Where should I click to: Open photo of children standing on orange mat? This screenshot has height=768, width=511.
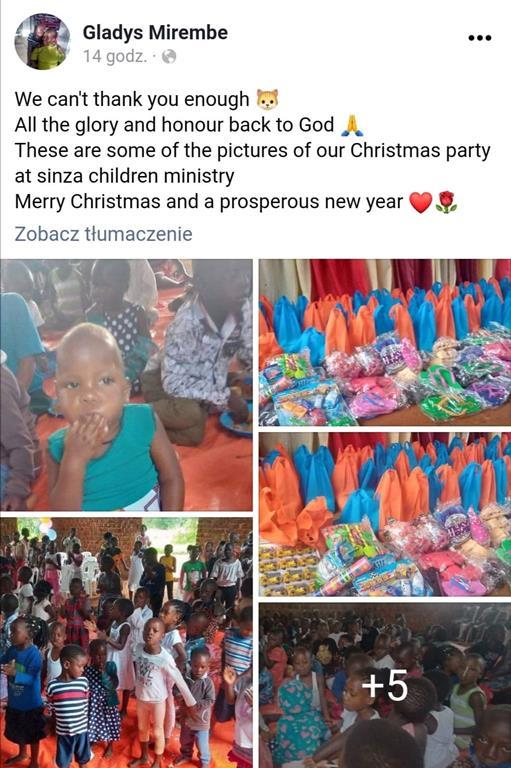pos(126,643)
